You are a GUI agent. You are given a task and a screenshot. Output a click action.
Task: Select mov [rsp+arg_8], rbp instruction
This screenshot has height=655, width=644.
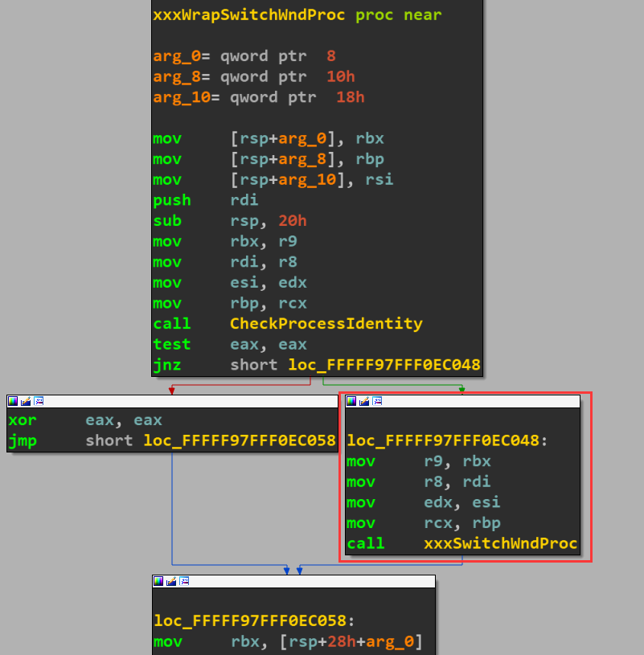point(269,159)
